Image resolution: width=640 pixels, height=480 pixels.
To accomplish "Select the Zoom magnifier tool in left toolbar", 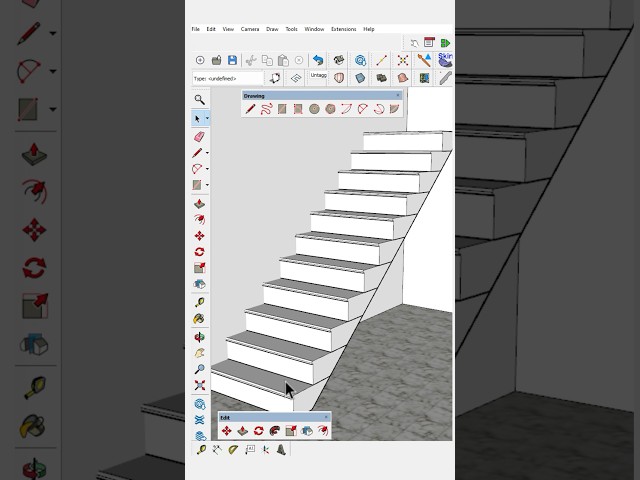I will [x=199, y=369].
